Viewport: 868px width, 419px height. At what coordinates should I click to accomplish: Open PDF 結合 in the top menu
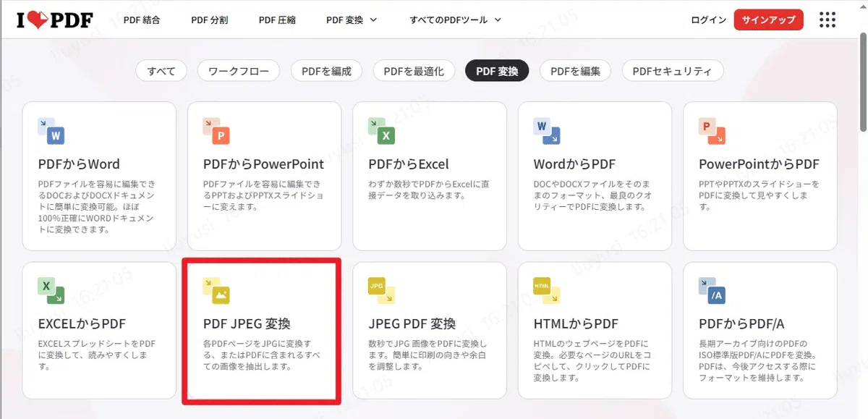(x=142, y=20)
